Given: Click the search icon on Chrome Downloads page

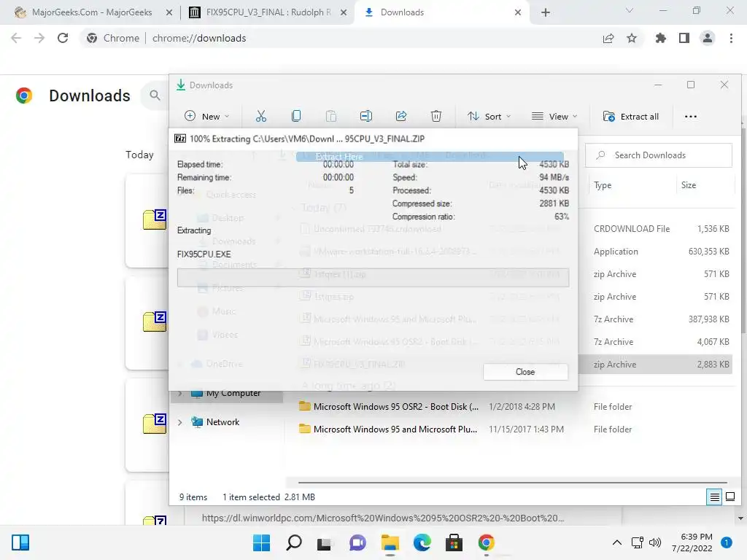Looking at the screenshot, I should (155, 96).
